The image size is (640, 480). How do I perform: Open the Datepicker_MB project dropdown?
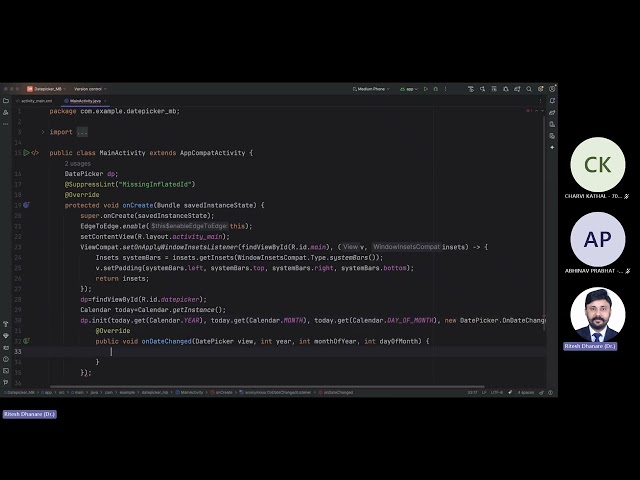pos(46,89)
